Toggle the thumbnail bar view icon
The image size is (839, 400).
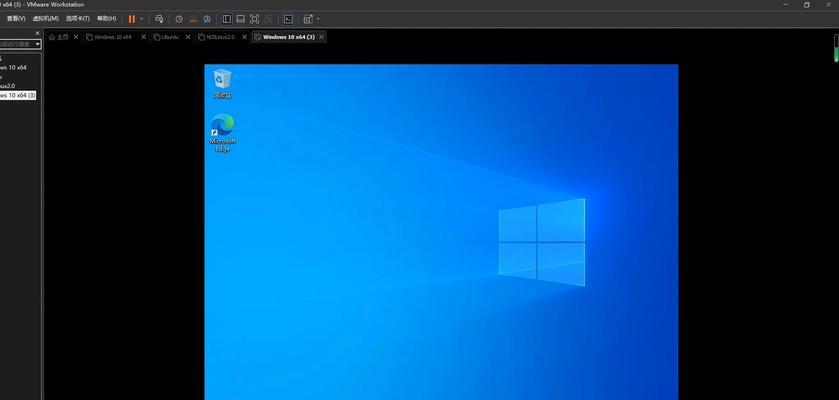241,19
